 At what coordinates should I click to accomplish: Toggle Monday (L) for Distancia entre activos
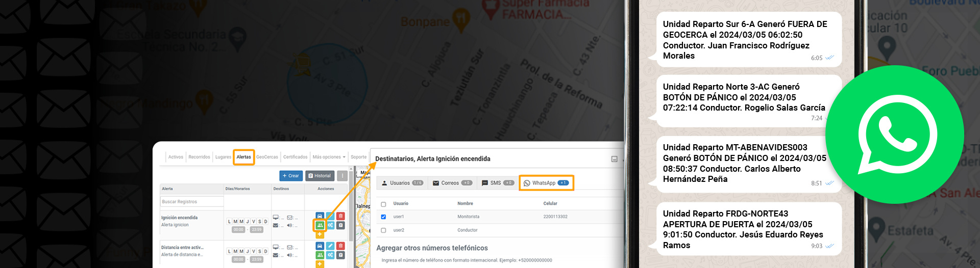pos(230,251)
